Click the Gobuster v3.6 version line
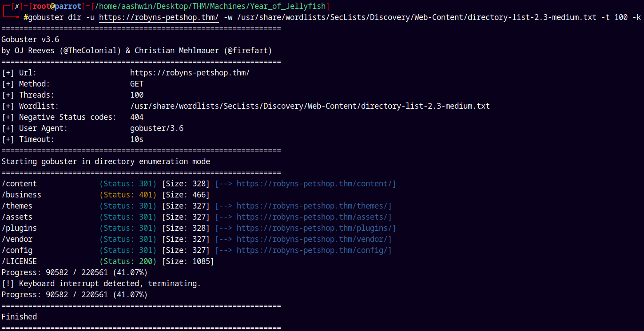 point(30,39)
